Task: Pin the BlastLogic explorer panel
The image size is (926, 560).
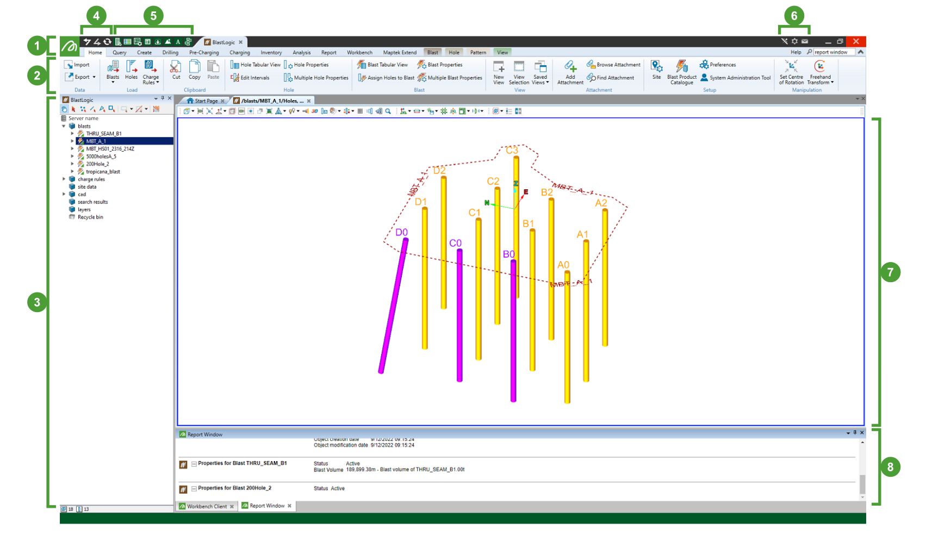Action: click(x=163, y=98)
